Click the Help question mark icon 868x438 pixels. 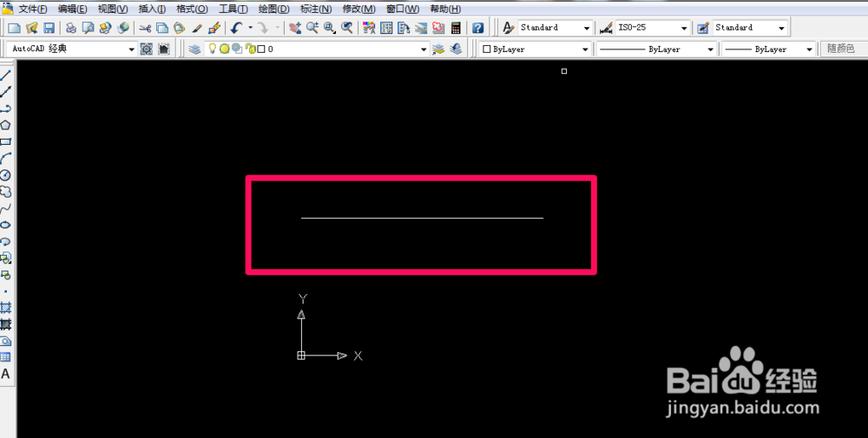[x=477, y=28]
